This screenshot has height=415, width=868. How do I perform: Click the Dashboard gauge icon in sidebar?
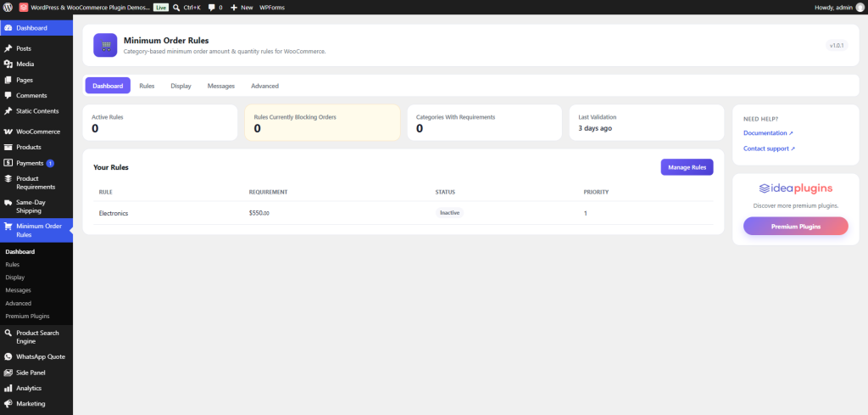click(8, 28)
